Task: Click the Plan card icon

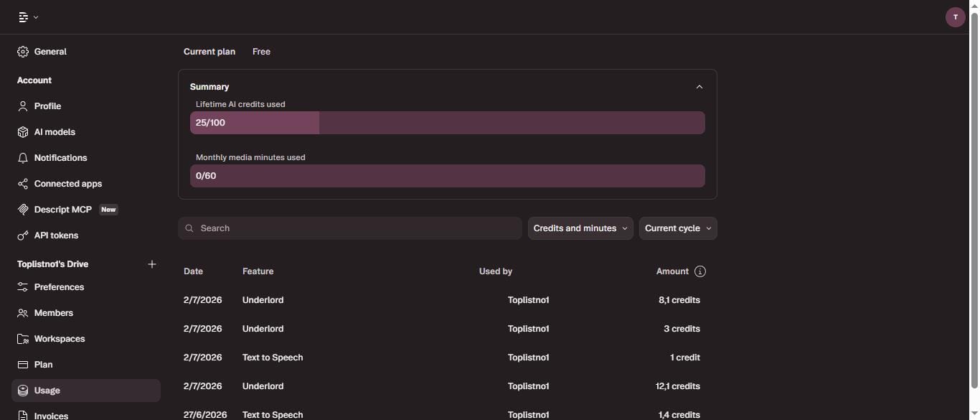Action: 23,365
